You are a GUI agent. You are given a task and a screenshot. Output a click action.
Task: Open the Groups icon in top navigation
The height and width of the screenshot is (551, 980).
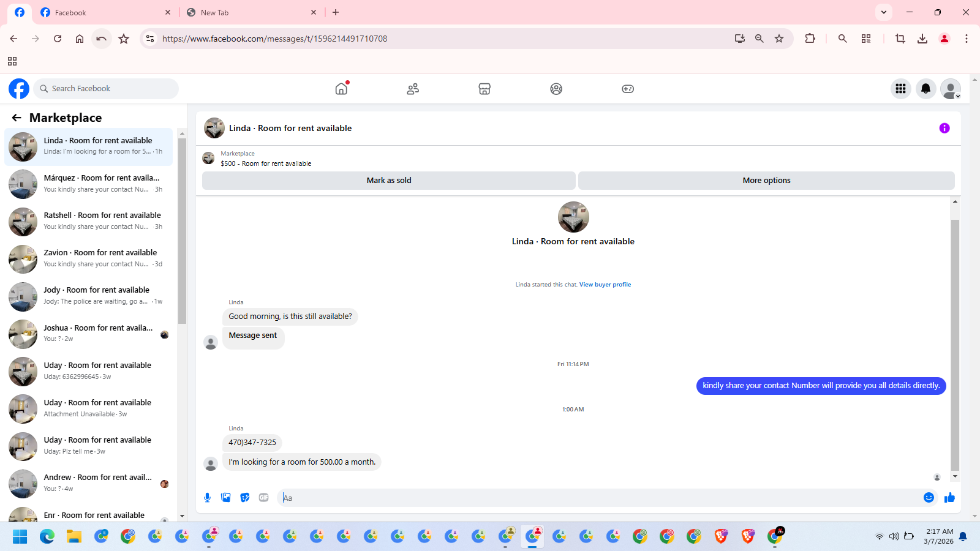556,89
